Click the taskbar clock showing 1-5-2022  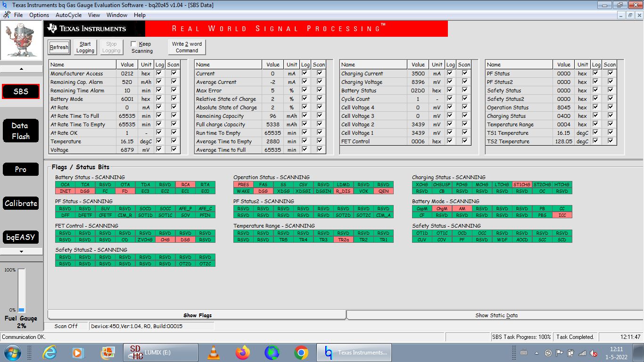click(x=617, y=353)
